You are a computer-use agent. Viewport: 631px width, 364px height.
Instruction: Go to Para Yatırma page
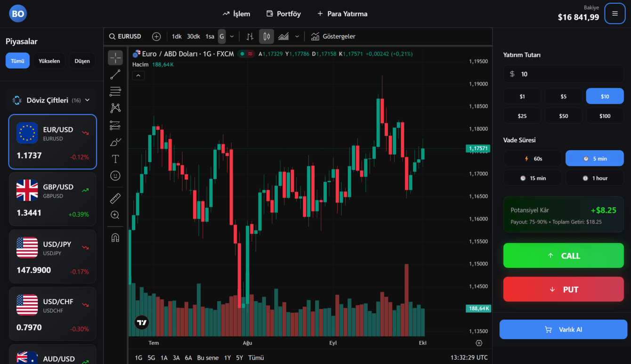click(342, 14)
